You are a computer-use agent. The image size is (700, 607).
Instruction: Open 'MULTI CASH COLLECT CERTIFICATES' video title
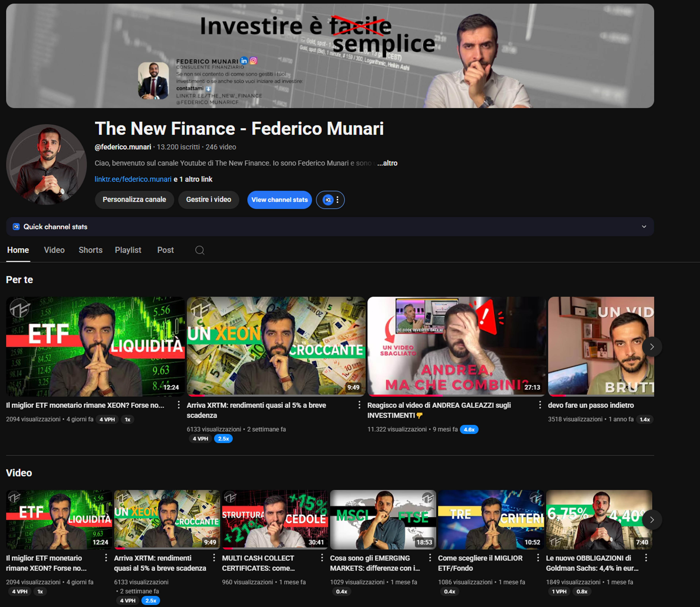pos(258,563)
